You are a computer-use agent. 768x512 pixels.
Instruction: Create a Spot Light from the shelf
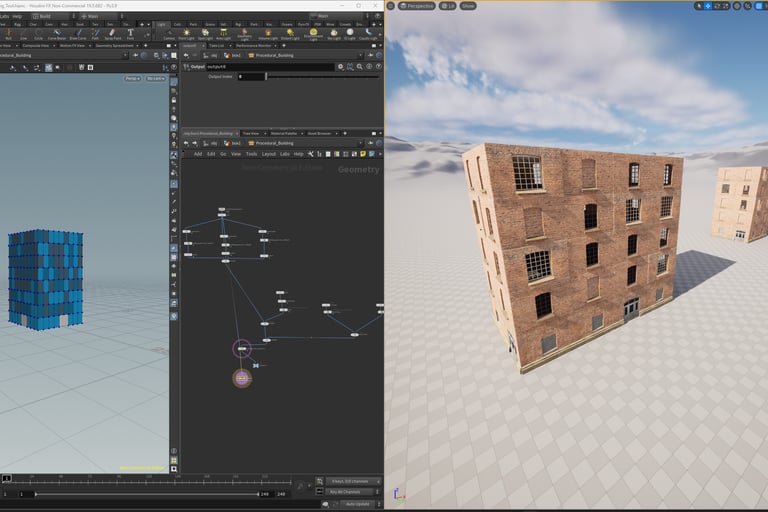tap(205, 34)
